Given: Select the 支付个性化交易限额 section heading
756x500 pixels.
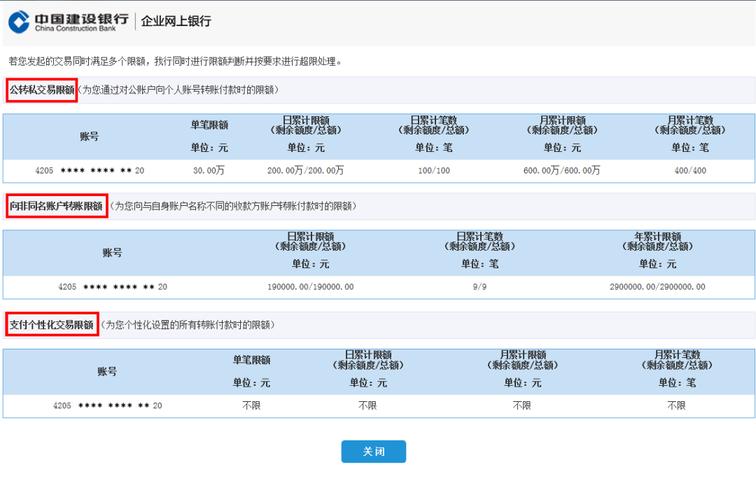Looking at the screenshot, I should (52, 325).
